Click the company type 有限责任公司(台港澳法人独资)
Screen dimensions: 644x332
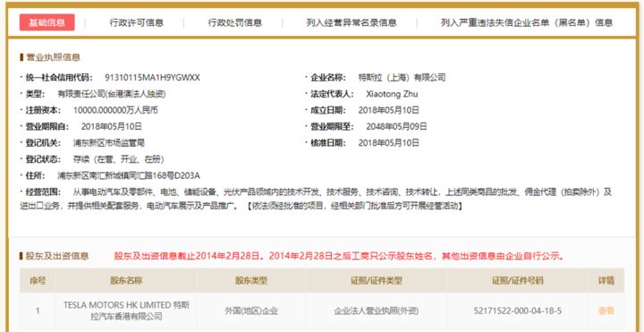(x=111, y=94)
